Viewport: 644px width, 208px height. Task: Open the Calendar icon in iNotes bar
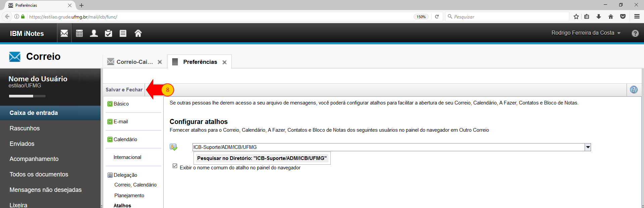[79, 33]
